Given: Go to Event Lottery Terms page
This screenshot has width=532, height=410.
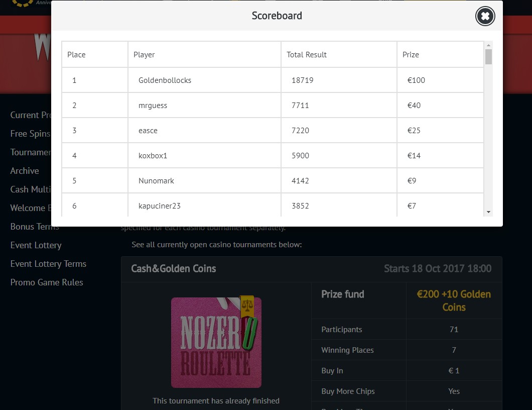Looking at the screenshot, I should (48, 264).
